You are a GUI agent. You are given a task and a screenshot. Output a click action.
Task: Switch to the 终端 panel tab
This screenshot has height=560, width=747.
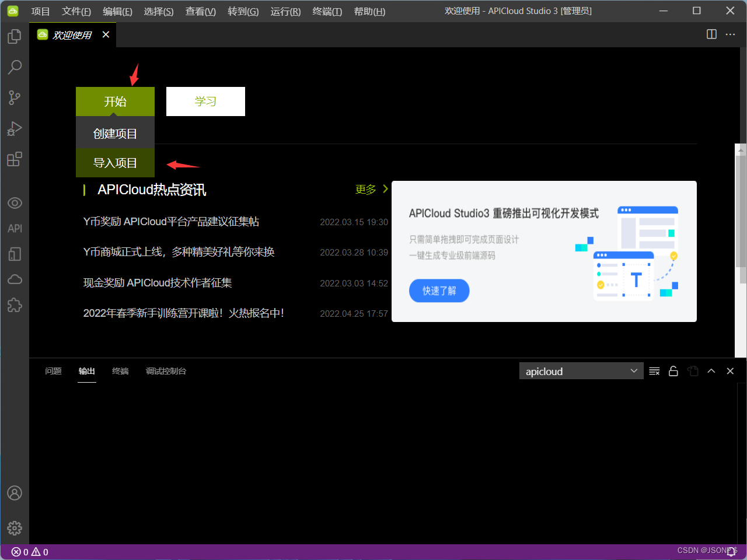pyautogui.click(x=120, y=371)
